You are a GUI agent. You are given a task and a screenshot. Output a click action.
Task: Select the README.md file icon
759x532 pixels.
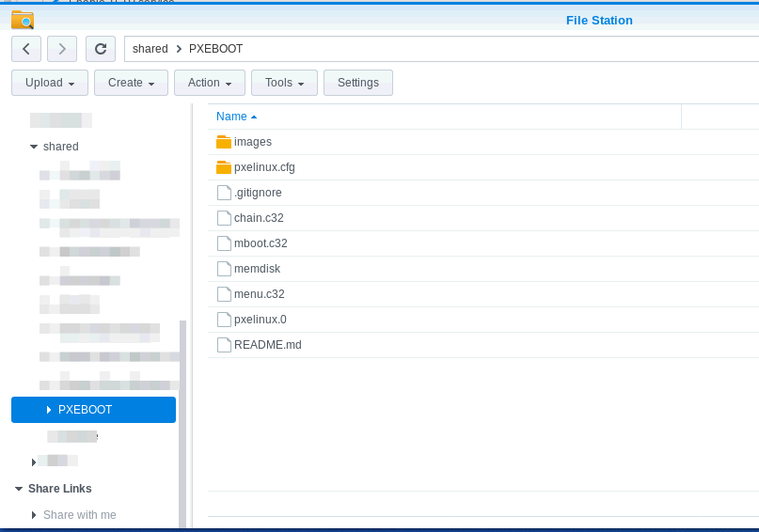pyautogui.click(x=224, y=345)
